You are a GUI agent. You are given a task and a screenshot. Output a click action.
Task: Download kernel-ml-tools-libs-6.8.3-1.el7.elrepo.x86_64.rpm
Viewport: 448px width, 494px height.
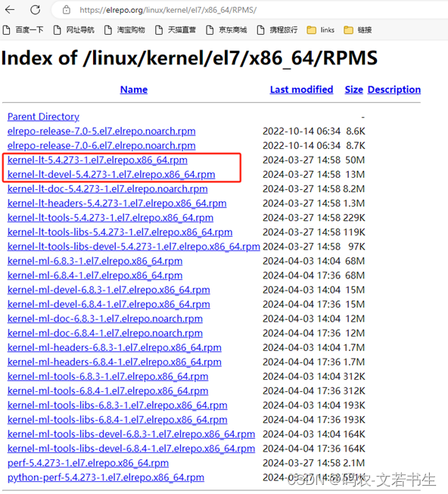(x=117, y=405)
